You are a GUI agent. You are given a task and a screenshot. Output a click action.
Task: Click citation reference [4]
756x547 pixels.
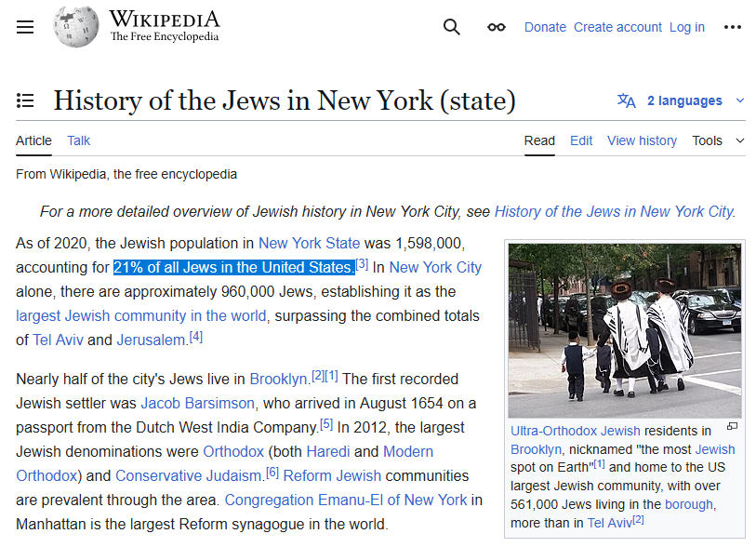coord(196,336)
